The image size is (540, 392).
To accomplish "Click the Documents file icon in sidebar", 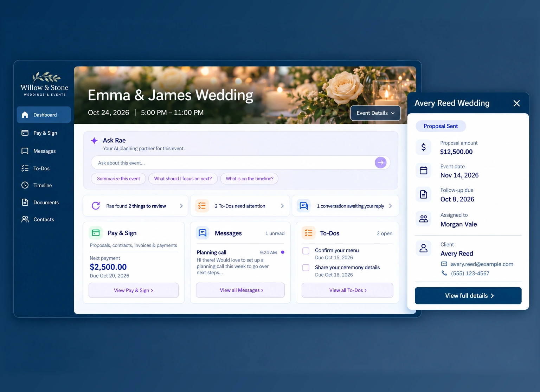I will pyautogui.click(x=25, y=202).
